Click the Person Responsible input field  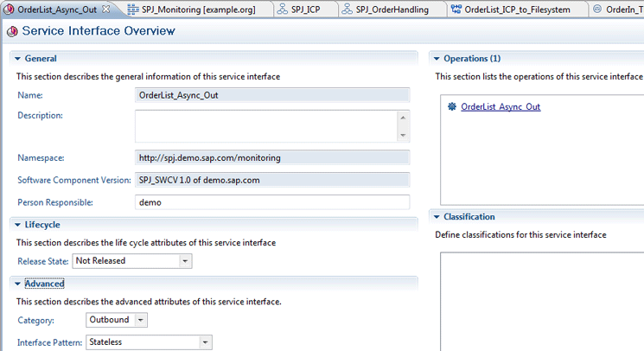(x=272, y=202)
